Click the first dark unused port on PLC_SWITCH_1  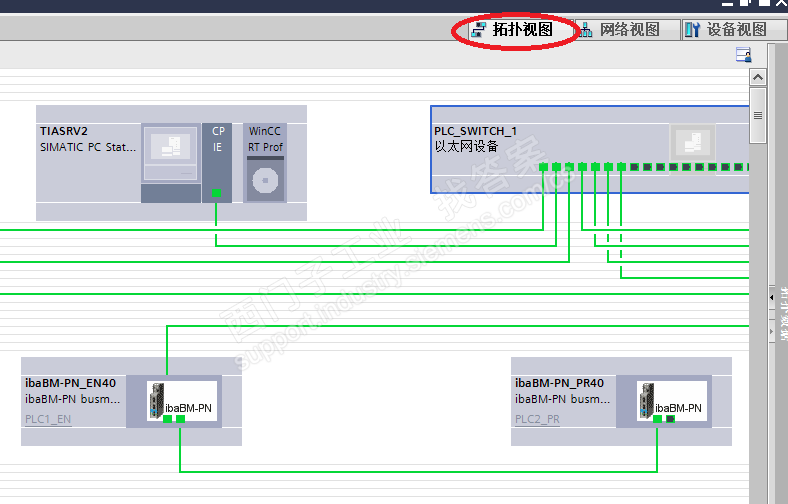pos(634,167)
